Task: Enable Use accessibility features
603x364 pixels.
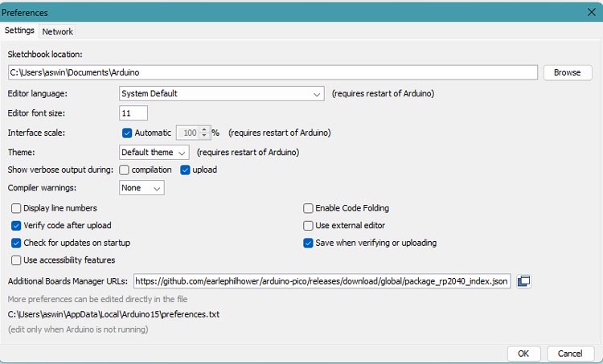Action: [16, 260]
